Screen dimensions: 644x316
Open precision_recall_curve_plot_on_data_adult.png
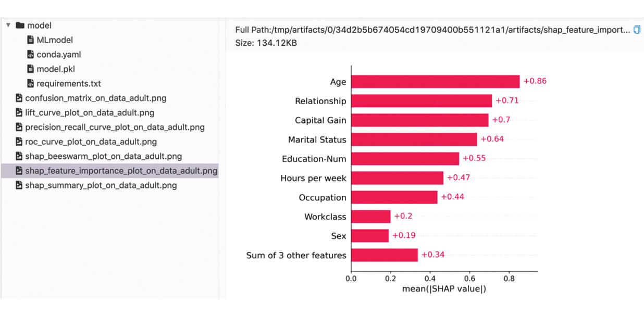pos(115,127)
